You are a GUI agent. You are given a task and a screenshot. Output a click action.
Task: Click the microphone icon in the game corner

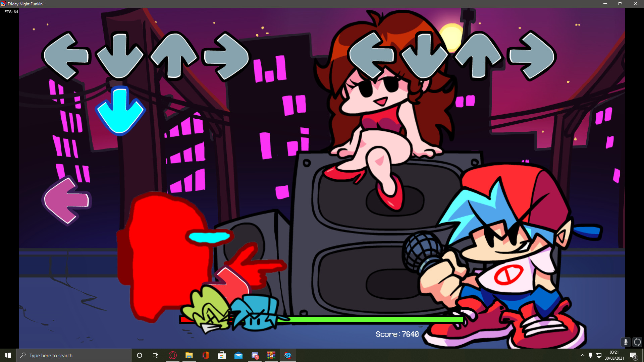click(x=625, y=342)
